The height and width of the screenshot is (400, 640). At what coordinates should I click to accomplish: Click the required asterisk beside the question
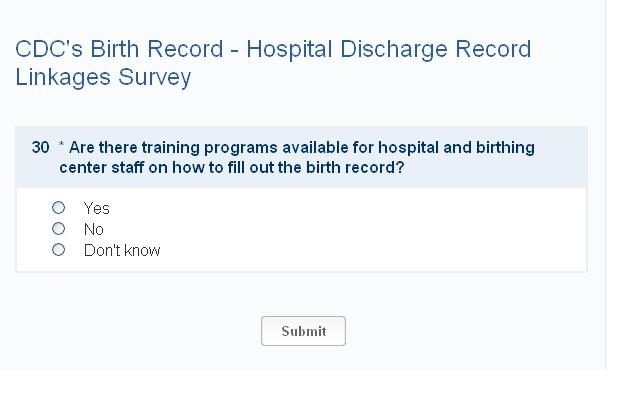62,147
